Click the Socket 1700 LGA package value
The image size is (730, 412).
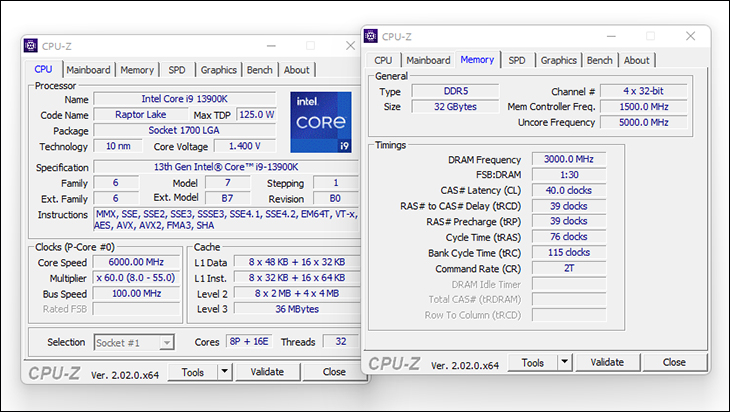coord(185,130)
